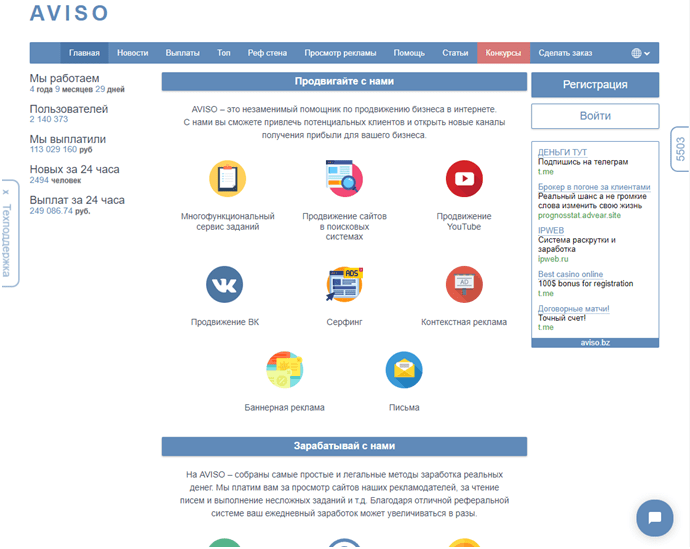Open the task service clipboard icon

point(228,179)
